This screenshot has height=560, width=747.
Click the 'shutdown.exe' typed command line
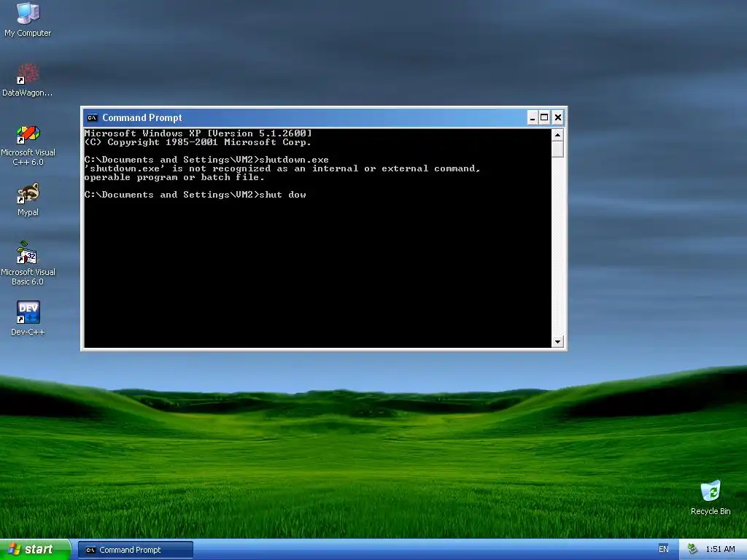[x=294, y=160]
